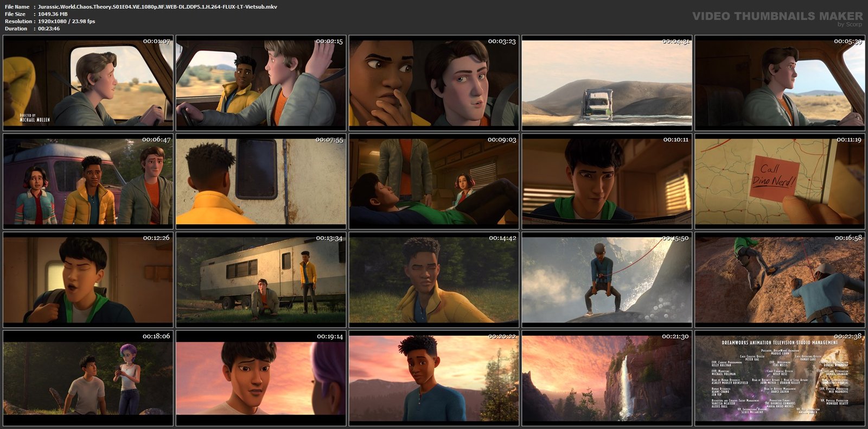Select the desert truck frame at 00:04:31
This screenshot has height=429, width=868.
tap(607, 83)
